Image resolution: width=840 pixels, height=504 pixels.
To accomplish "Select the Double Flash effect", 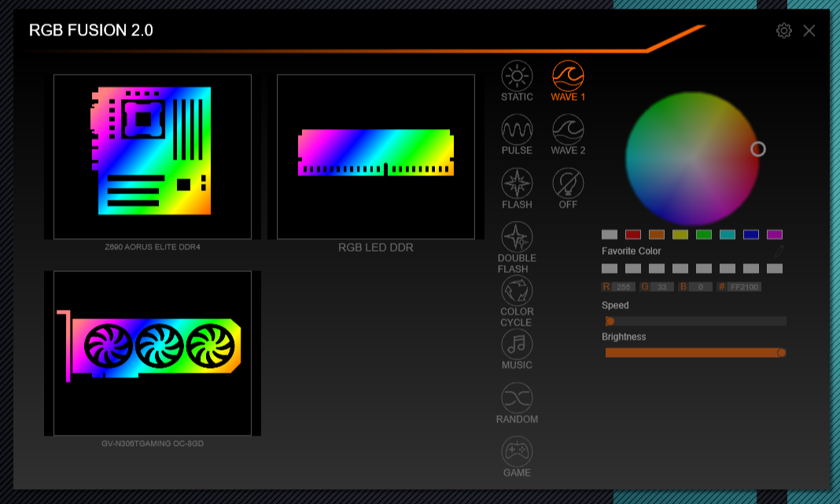I will tap(517, 248).
